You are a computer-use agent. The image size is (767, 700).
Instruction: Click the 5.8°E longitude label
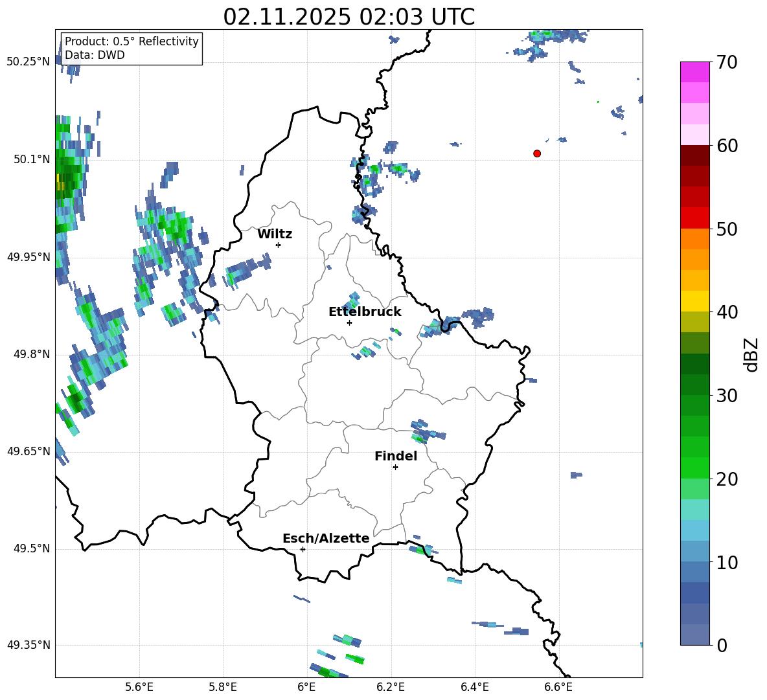click(x=223, y=687)
